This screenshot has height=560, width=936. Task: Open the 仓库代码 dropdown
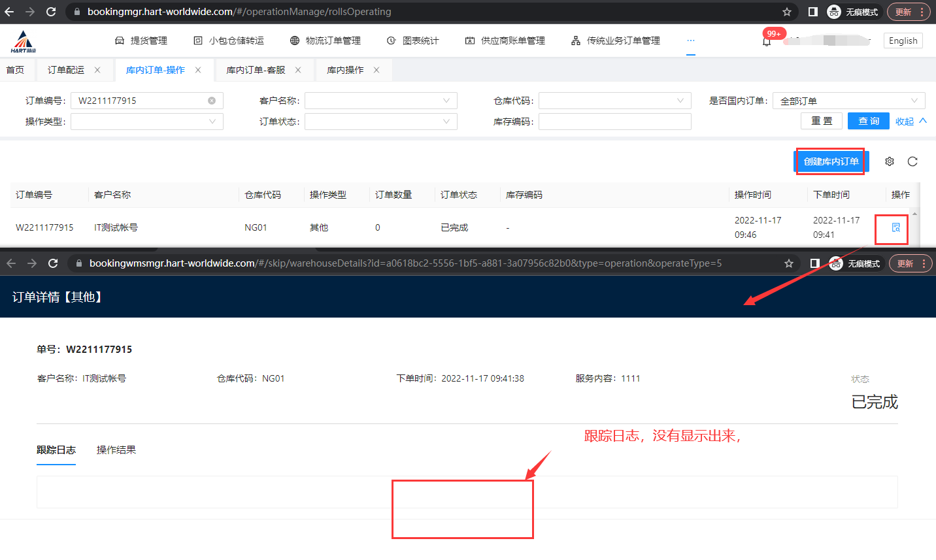[614, 101]
